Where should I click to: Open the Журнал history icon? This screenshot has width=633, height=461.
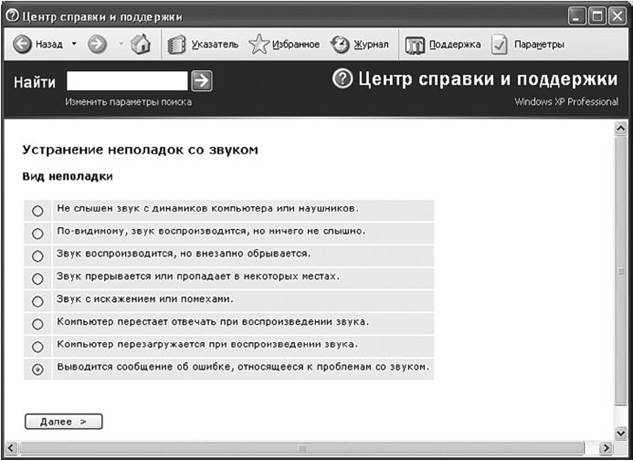[340, 44]
